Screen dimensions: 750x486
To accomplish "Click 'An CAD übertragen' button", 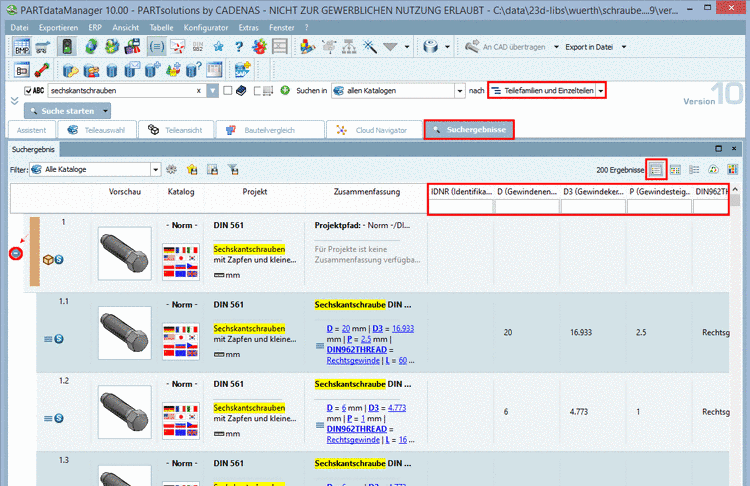I will coord(506,47).
